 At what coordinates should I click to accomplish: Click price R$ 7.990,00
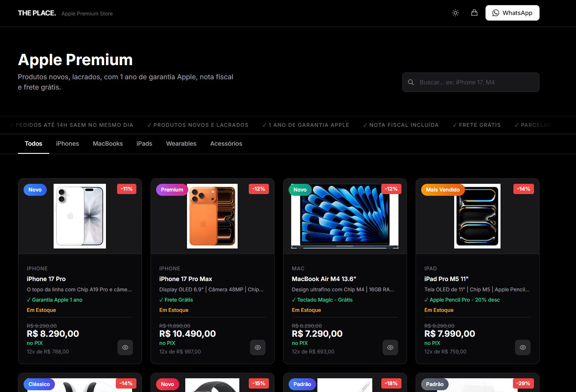[449, 334]
